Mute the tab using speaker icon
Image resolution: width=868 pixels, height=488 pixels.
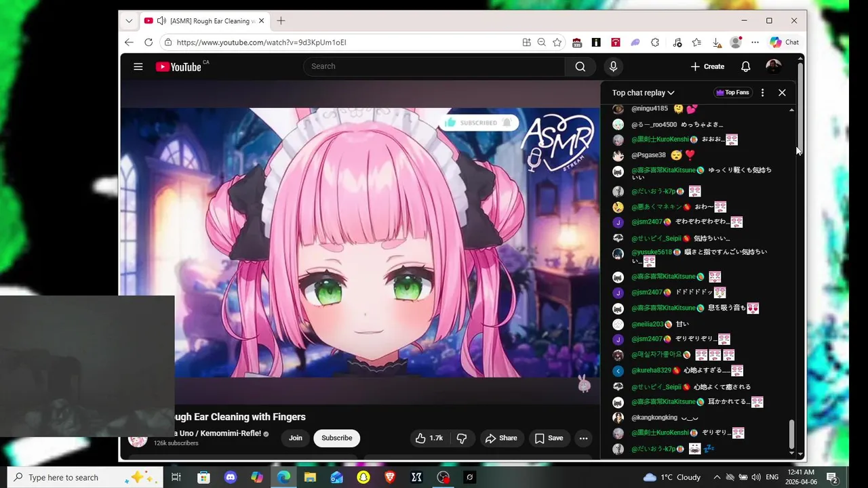click(x=161, y=21)
